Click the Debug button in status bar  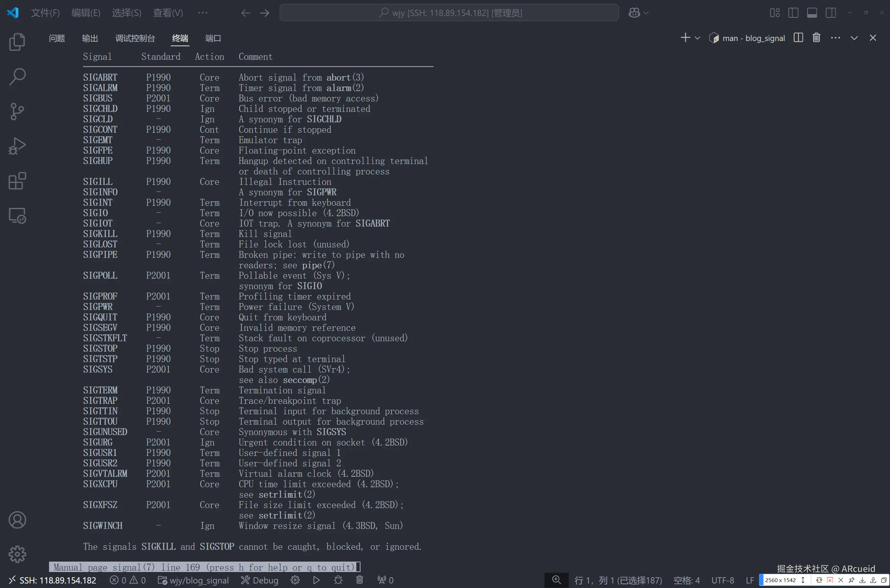(x=260, y=580)
